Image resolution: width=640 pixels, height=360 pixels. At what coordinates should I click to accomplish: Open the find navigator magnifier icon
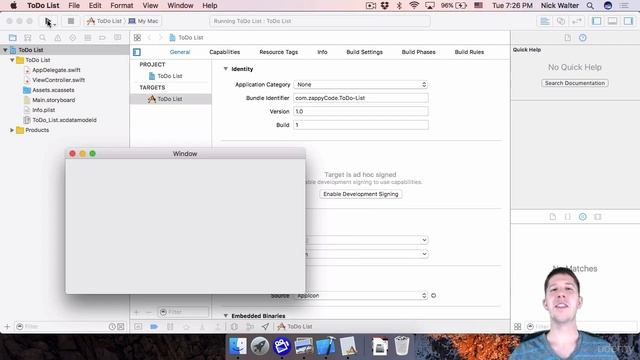(42, 38)
